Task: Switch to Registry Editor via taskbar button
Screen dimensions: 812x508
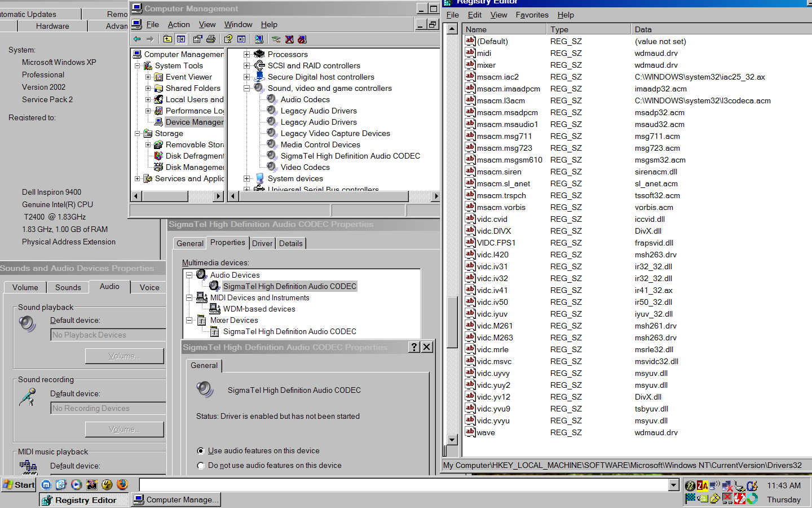Action: click(84, 500)
